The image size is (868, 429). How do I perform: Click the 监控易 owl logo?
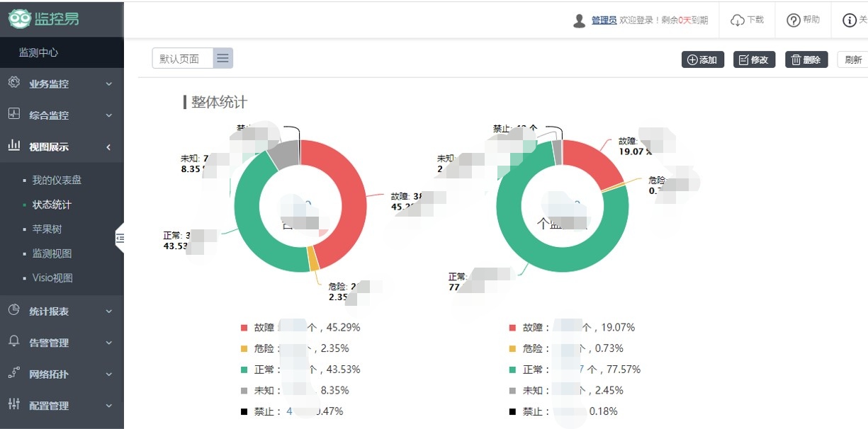coord(20,19)
